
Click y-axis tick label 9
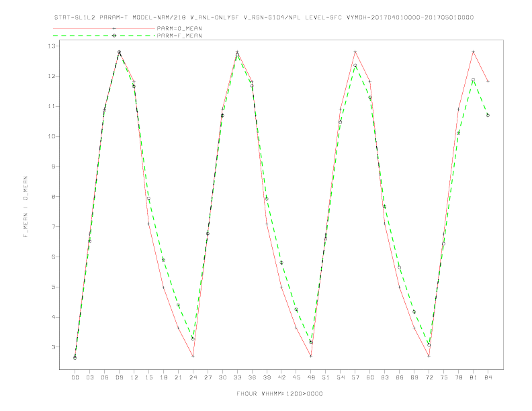[x=53, y=167]
